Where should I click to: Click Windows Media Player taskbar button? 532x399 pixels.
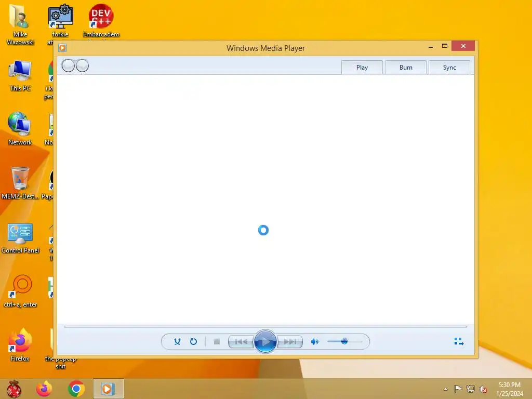109,389
